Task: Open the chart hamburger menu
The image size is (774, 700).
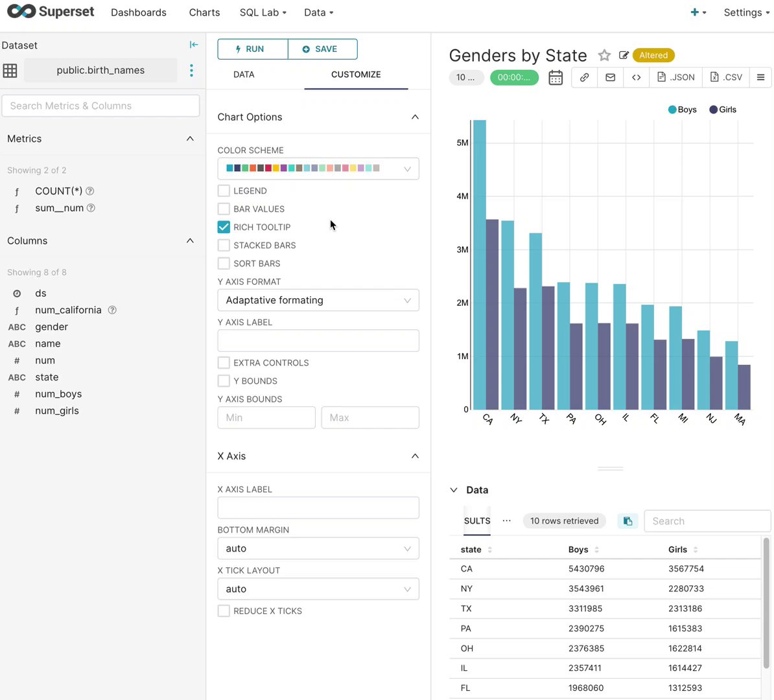Action: pos(760,78)
